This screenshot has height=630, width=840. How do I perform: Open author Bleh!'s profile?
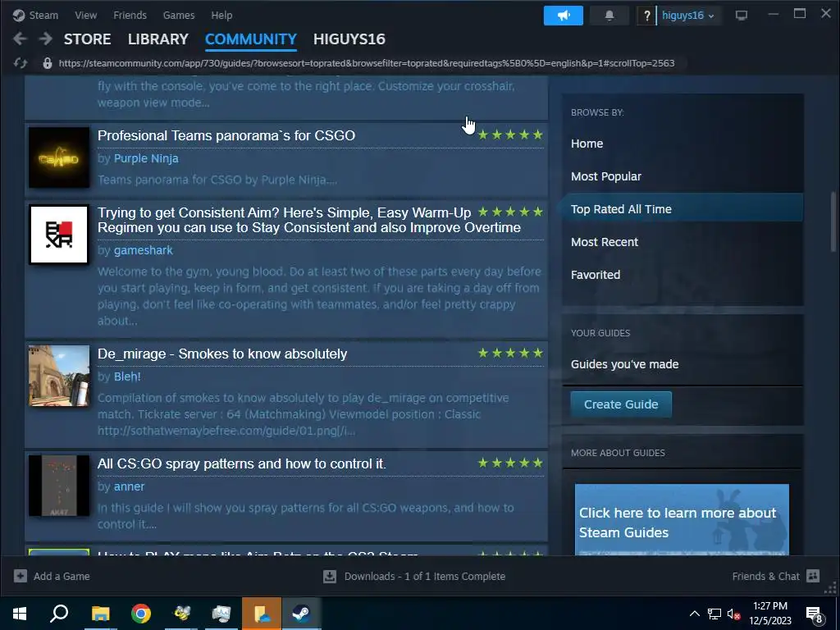tap(127, 377)
